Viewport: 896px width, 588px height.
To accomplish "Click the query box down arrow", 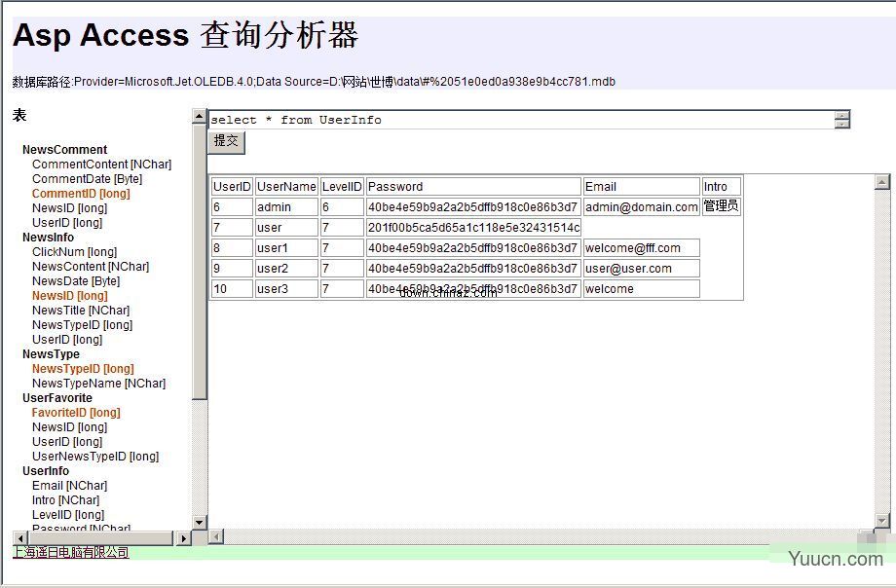I will 841,124.
